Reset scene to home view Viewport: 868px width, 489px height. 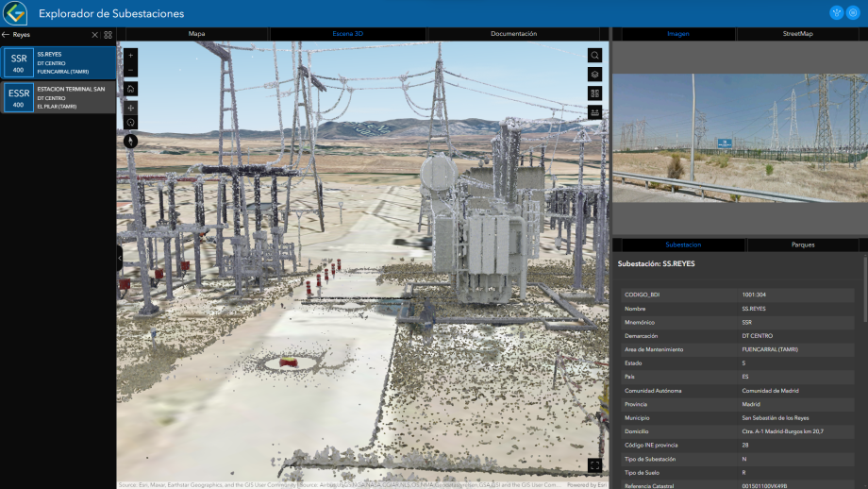pos(130,89)
